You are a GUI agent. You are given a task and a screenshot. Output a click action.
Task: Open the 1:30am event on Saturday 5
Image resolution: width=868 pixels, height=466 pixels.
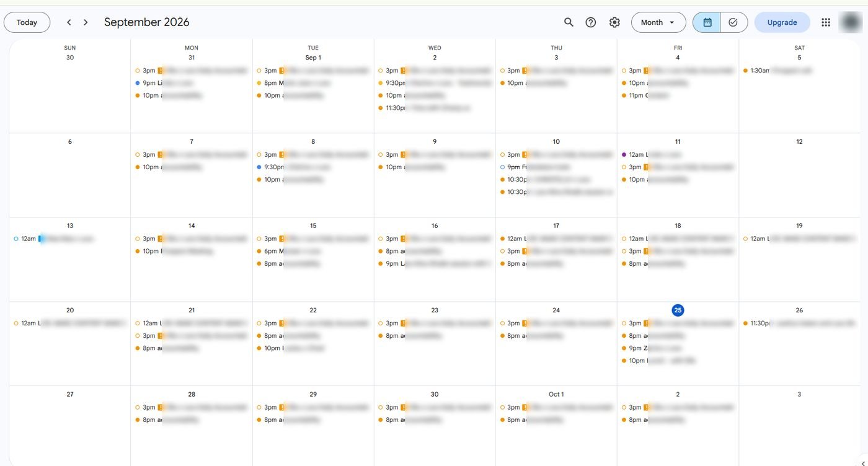click(799, 71)
